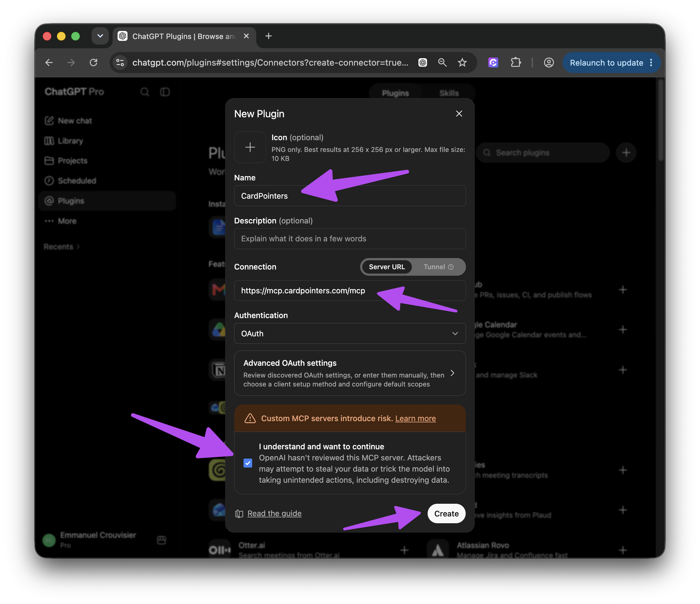Image resolution: width=700 pixels, height=604 pixels.
Task: Close the ChatGPT Plugins tab
Action: tap(246, 36)
